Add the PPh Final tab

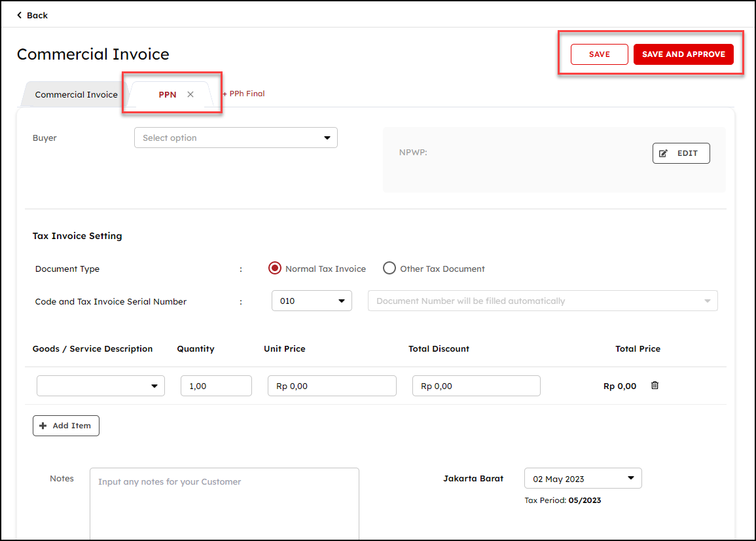click(x=243, y=94)
